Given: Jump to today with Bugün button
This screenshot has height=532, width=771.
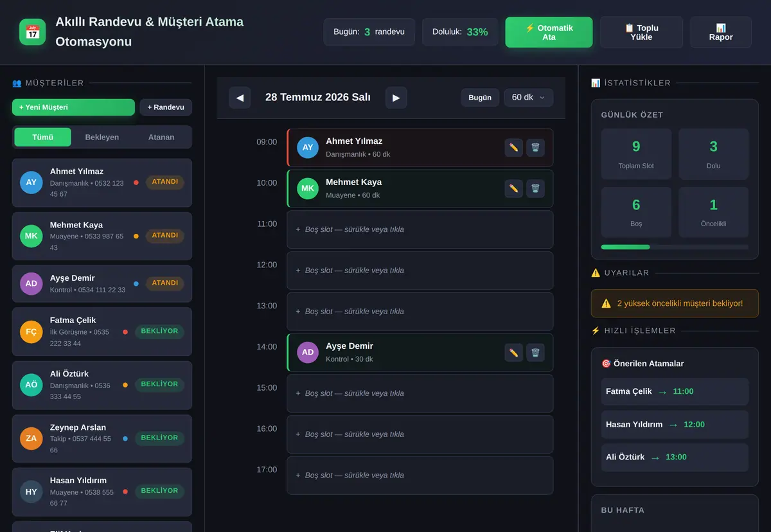Looking at the screenshot, I should coord(480,98).
